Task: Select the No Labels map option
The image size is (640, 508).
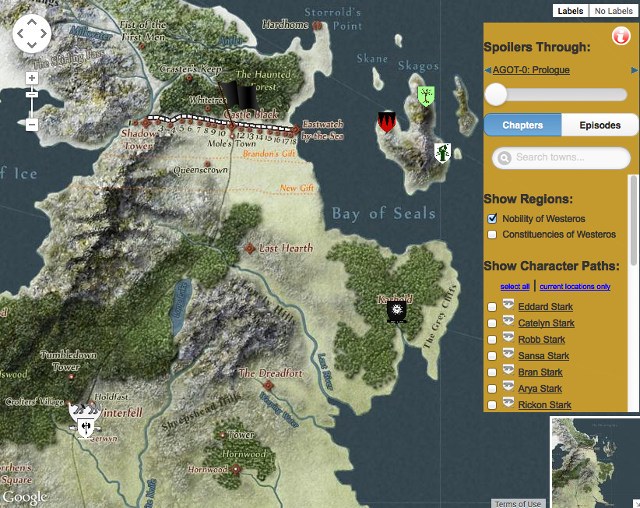Action: [x=613, y=11]
